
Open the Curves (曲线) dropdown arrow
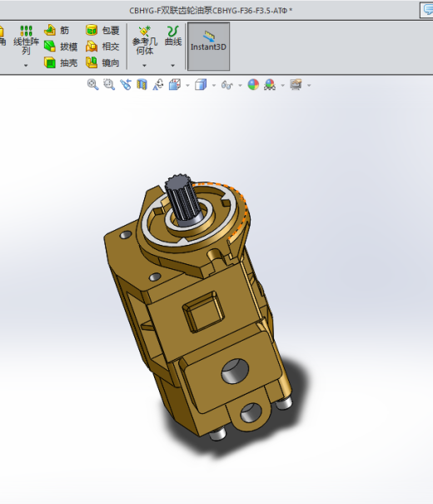pos(173,66)
